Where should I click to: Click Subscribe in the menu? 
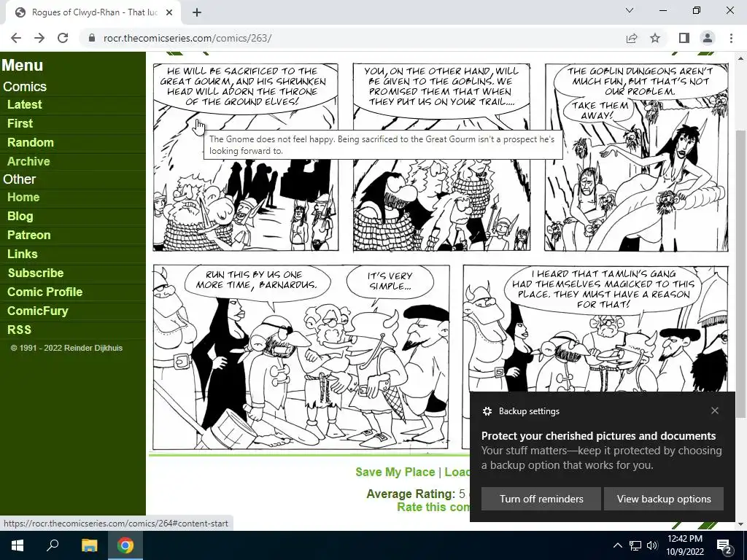pos(36,273)
